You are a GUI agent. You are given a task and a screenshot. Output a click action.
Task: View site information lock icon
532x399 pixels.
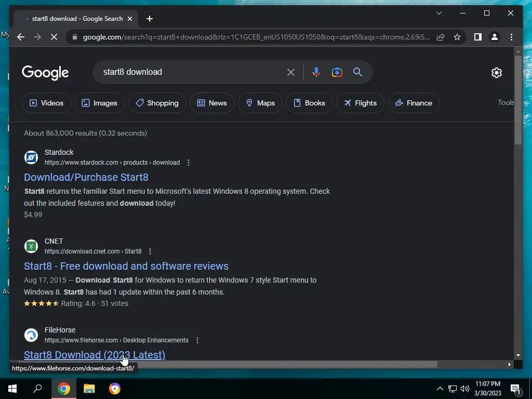click(x=75, y=37)
